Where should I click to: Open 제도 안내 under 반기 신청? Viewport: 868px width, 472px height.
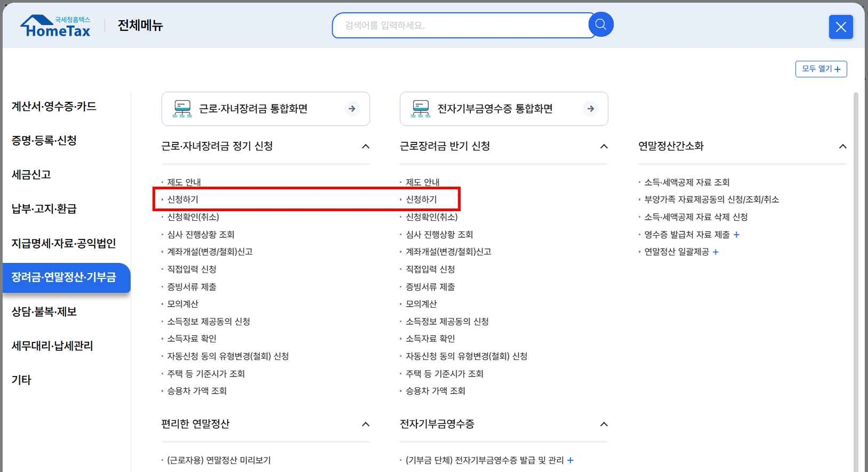tap(423, 182)
